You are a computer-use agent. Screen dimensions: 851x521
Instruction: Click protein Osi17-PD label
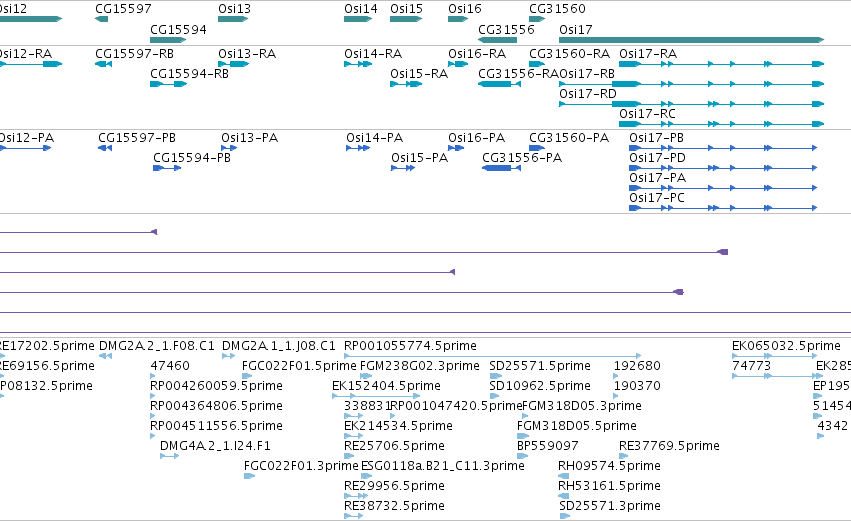tap(657, 158)
